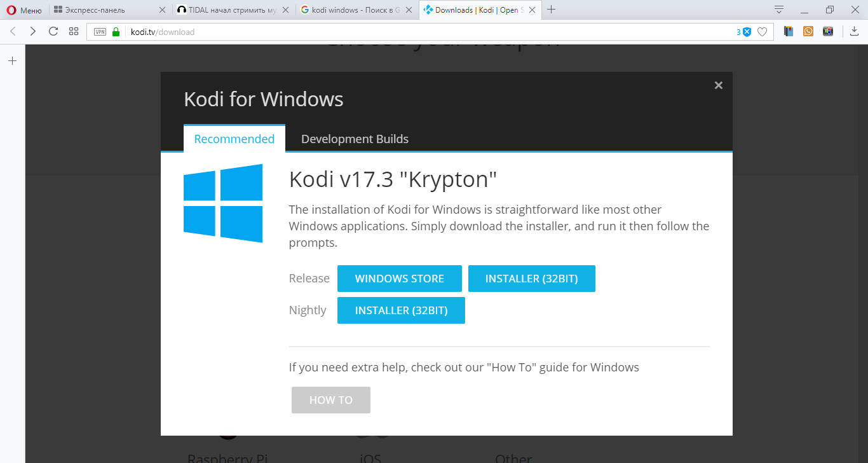This screenshot has height=463, width=868.
Task: Close the TIDAL tab
Action: [x=286, y=10]
